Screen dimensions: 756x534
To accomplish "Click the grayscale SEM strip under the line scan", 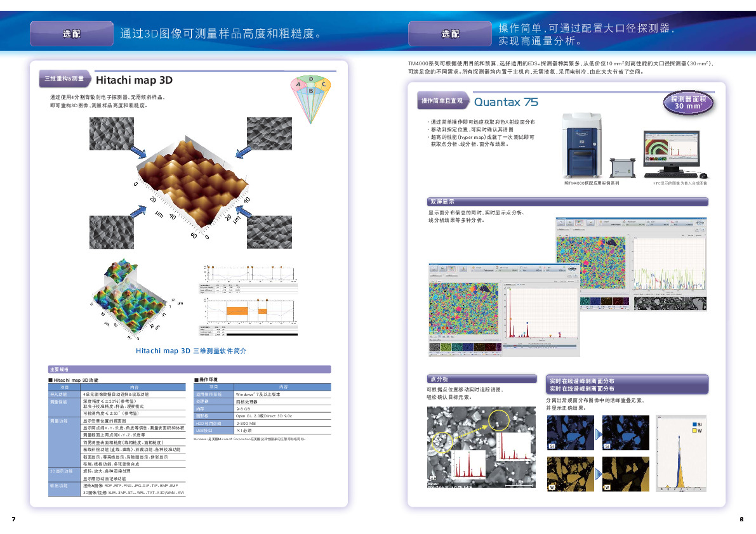I will [x=670, y=303].
